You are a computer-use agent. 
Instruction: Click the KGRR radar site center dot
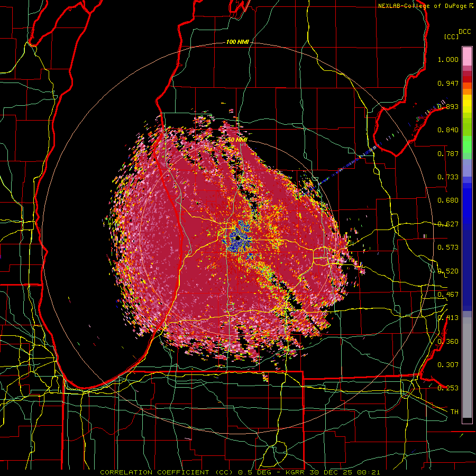[237, 239]
